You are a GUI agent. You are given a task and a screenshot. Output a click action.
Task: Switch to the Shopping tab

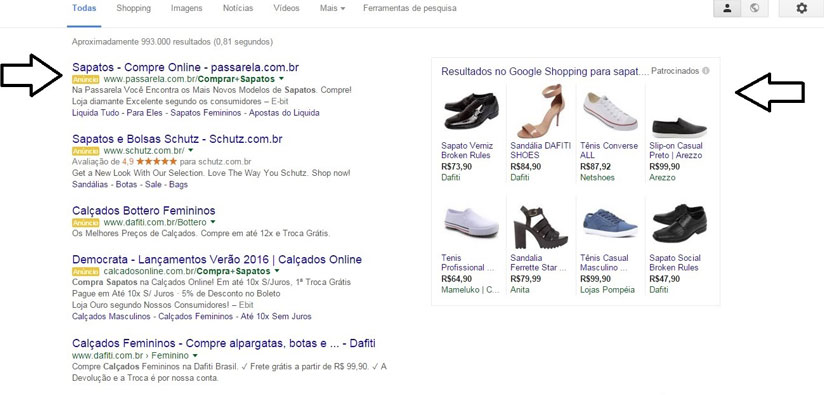click(x=133, y=8)
